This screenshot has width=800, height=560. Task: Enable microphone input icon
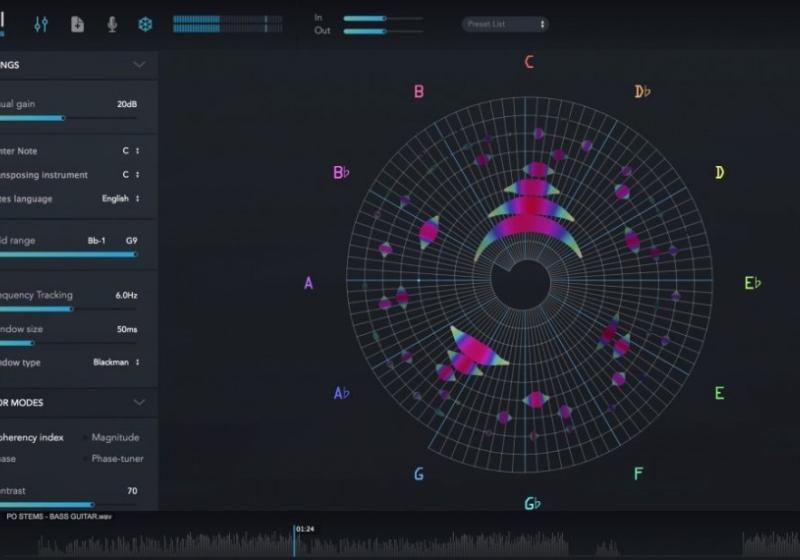click(112, 24)
